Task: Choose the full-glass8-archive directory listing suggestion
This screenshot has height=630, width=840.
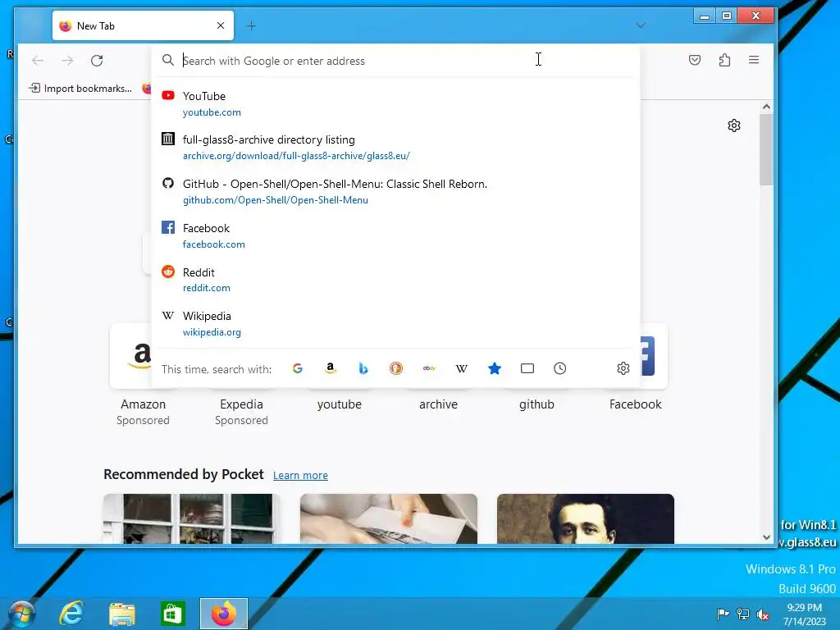Action: pos(395,148)
